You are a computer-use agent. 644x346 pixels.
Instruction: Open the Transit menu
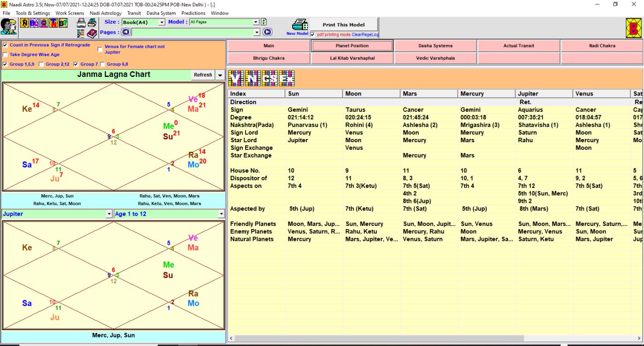click(x=134, y=13)
